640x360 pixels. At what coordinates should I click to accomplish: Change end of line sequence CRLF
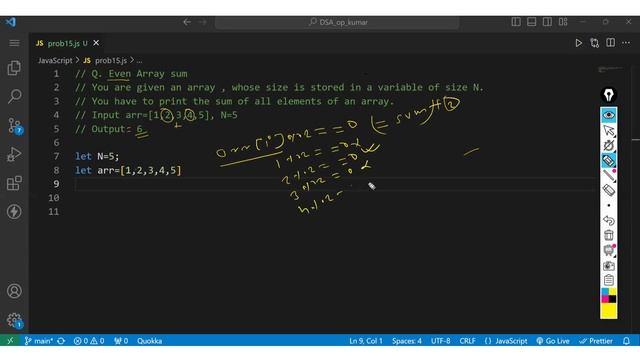[467, 341]
